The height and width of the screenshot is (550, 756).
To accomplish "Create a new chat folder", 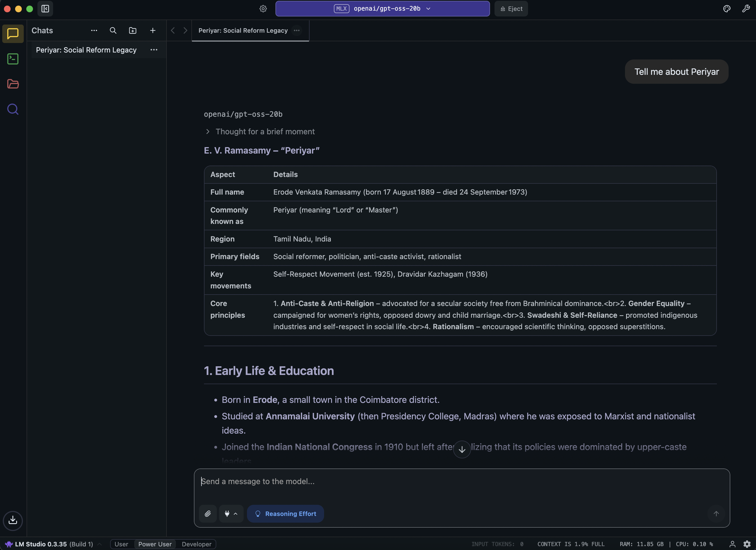I will [x=133, y=31].
